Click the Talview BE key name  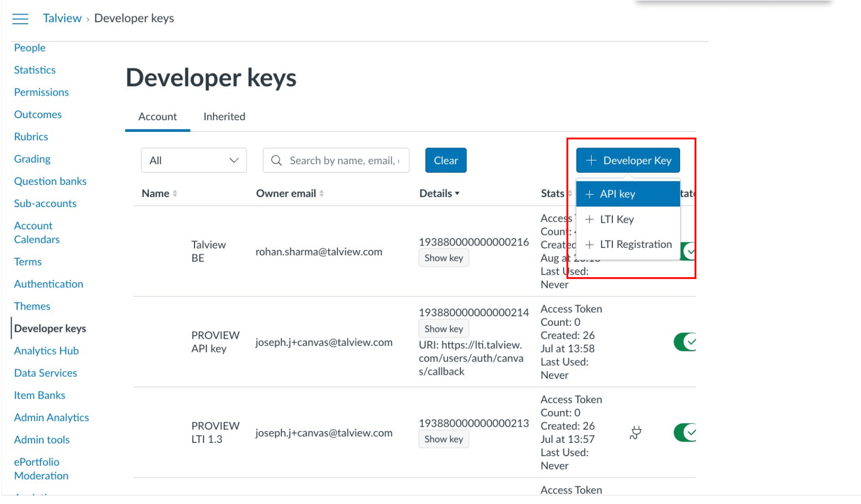pyautogui.click(x=209, y=251)
